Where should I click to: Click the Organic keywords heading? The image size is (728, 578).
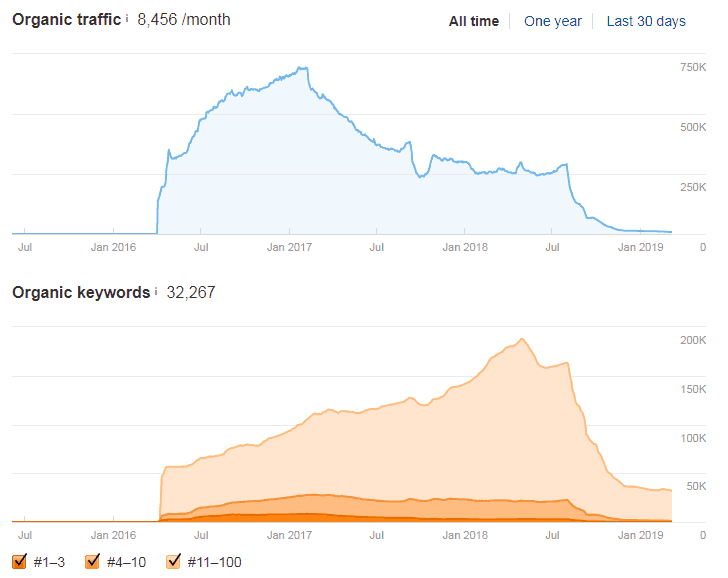point(80,293)
